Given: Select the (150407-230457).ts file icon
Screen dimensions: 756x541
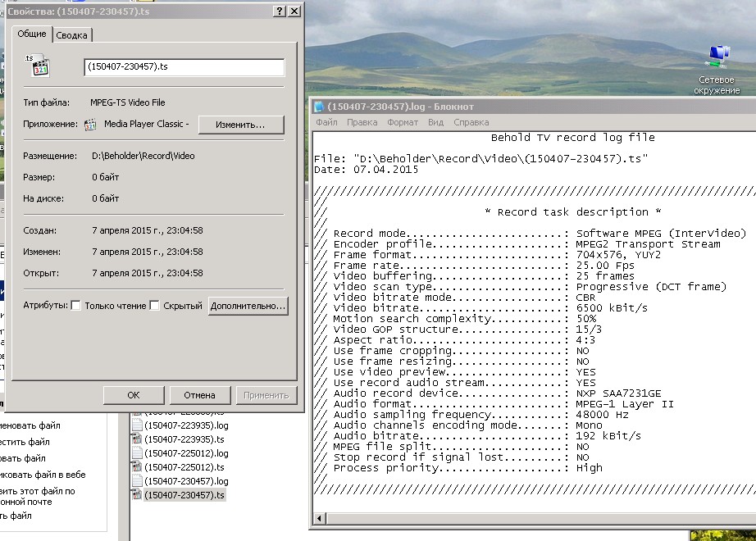Looking at the screenshot, I should click(137, 495).
